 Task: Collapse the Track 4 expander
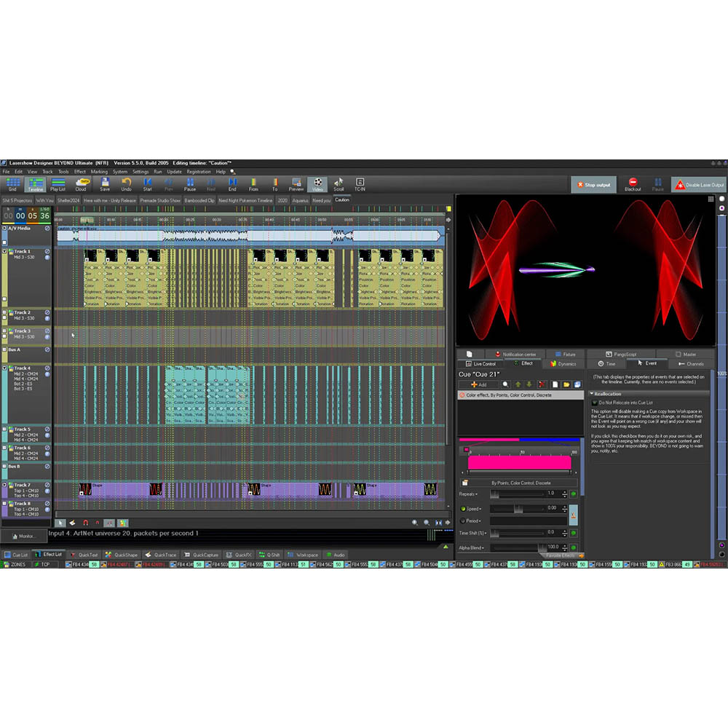point(4,368)
